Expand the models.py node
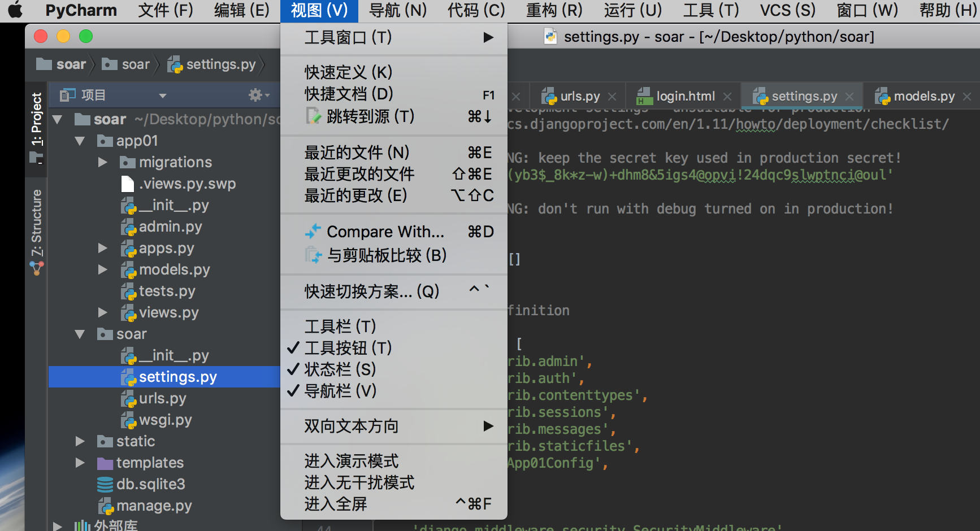 102,270
